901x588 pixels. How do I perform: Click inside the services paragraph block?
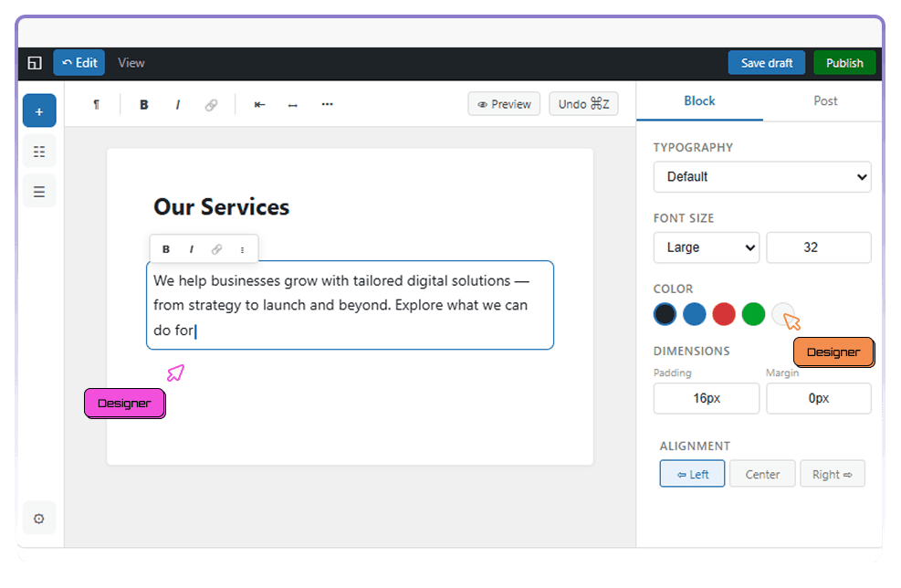pyautogui.click(x=350, y=305)
